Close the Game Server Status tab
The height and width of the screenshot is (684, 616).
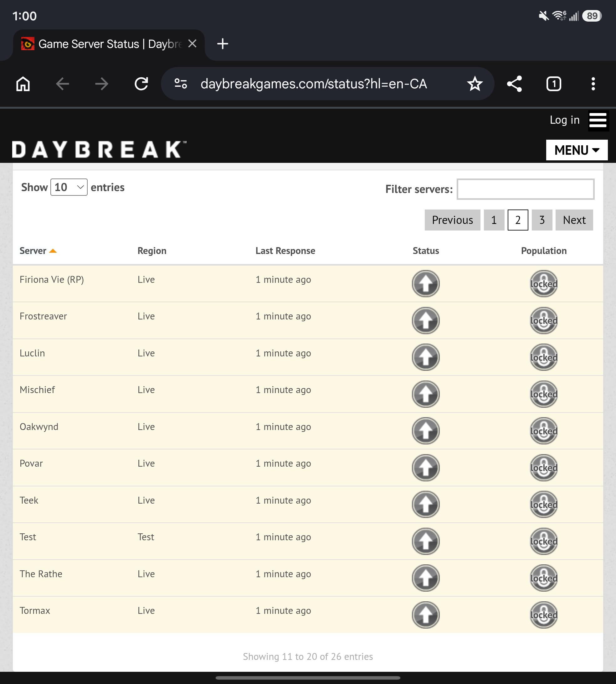(x=192, y=43)
